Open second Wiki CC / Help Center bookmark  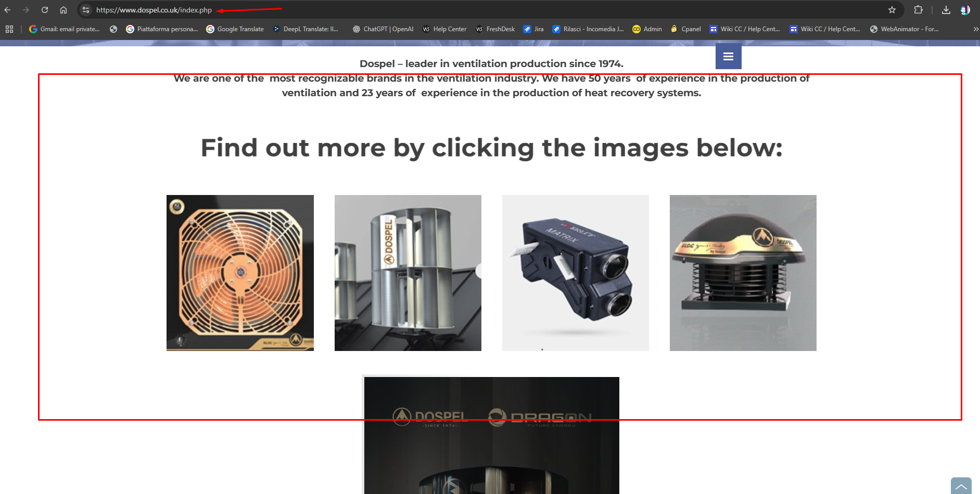[x=825, y=29]
